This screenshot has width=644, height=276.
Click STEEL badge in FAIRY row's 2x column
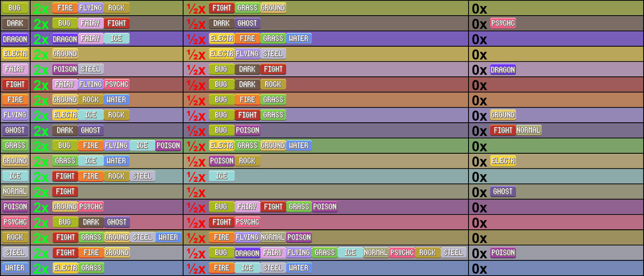[x=91, y=69]
